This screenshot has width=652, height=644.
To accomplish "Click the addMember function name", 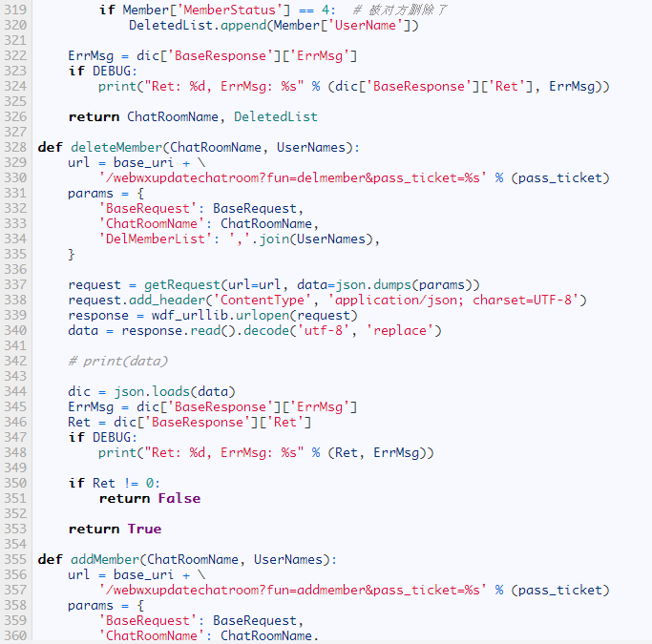I will coord(105,560).
